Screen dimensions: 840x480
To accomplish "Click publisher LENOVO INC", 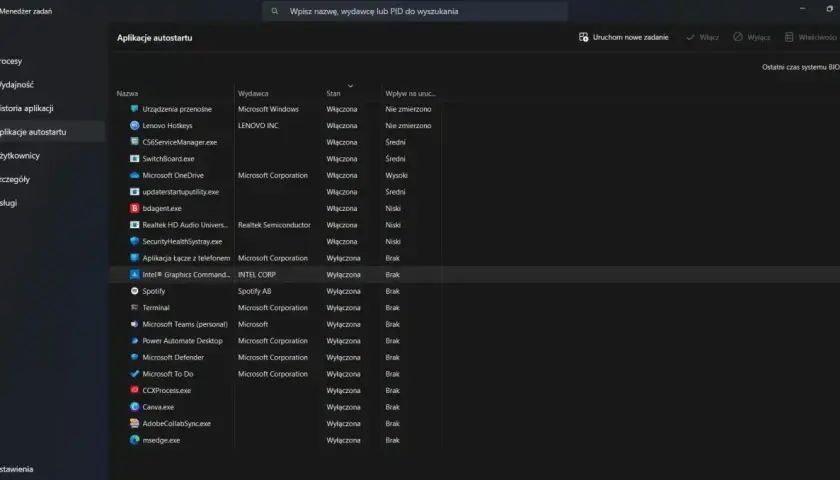I will 258,125.
